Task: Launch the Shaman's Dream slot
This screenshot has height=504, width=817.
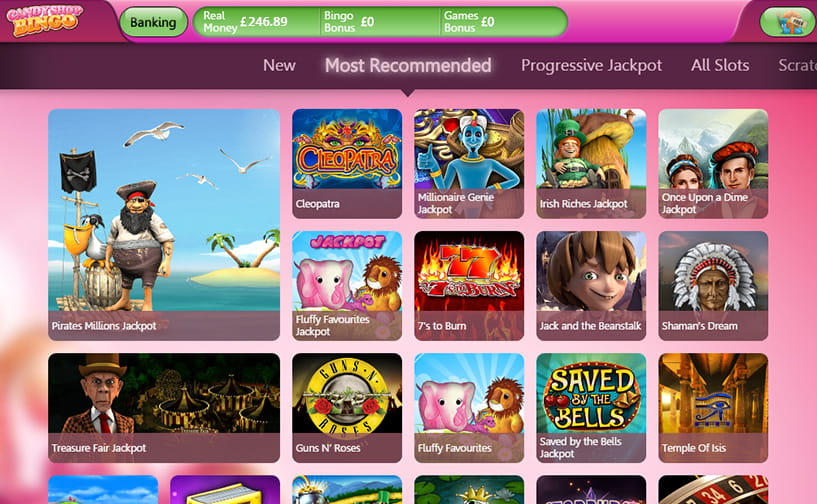Action: coord(713,286)
